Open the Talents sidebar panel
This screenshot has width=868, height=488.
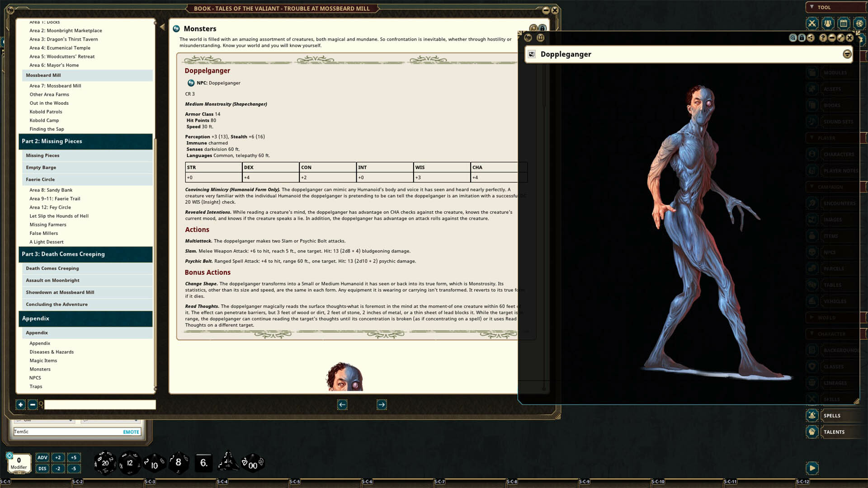(835, 432)
